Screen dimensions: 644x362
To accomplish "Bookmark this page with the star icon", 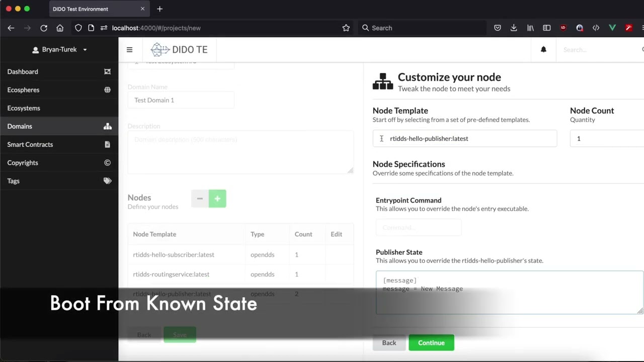I will pos(346,28).
